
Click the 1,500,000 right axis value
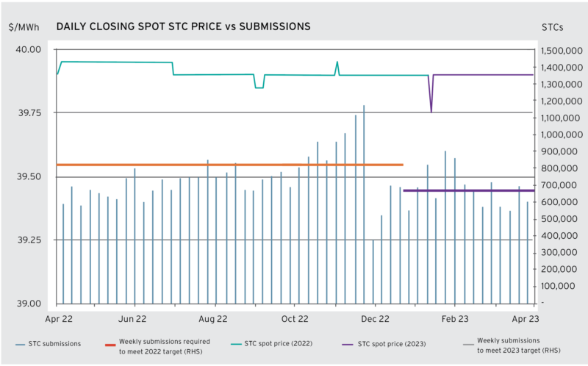point(562,51)
